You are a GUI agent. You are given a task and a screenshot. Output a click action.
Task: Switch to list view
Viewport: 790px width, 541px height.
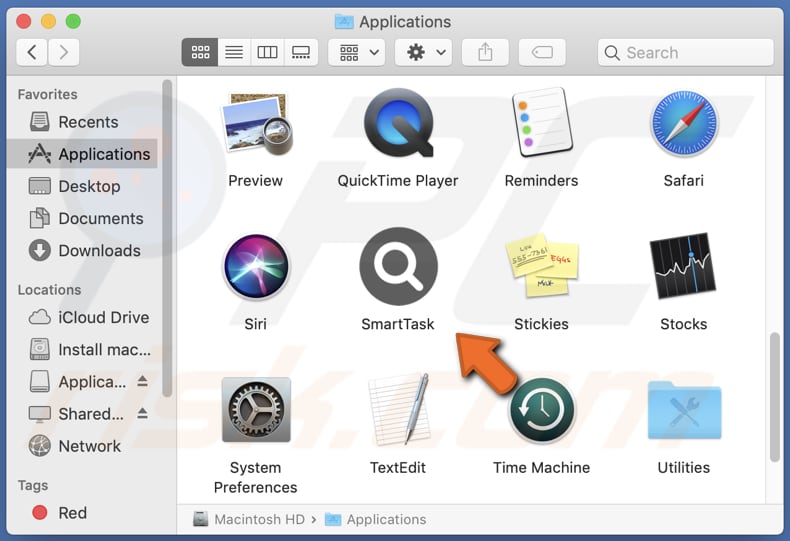[234, 52]
